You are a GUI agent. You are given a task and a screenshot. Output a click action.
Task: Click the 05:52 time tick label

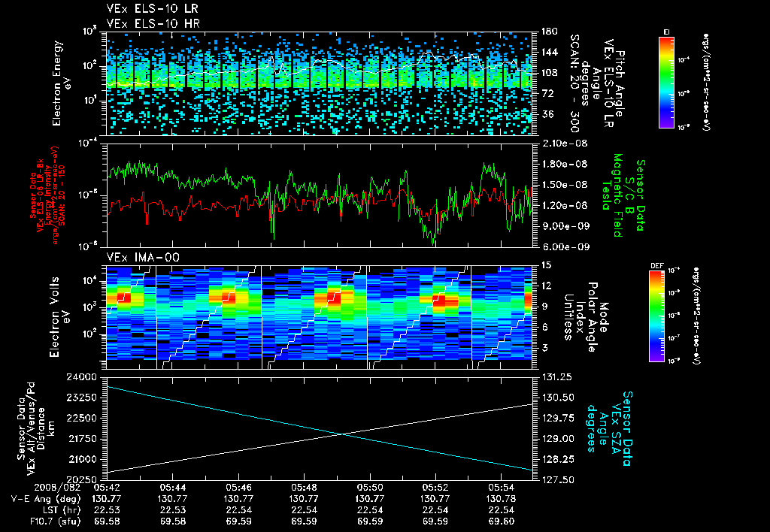(435, 488)
